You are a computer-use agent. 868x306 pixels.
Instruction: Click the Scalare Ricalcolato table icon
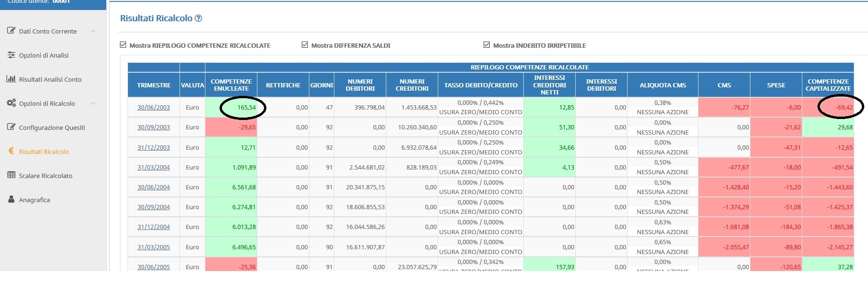(11, 175)
